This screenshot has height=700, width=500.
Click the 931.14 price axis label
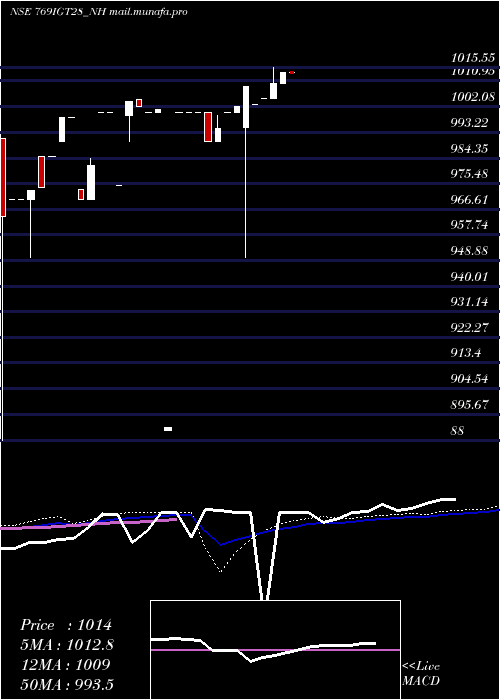(470, 302)
